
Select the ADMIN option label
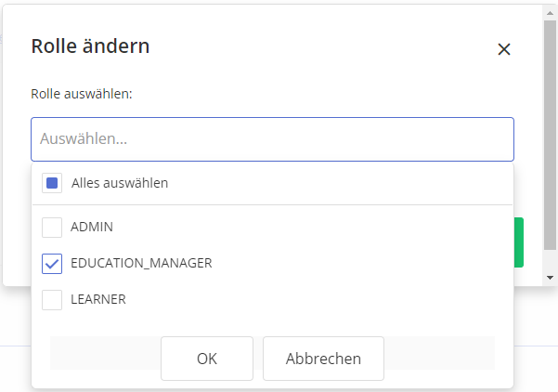tap(92, 227)
